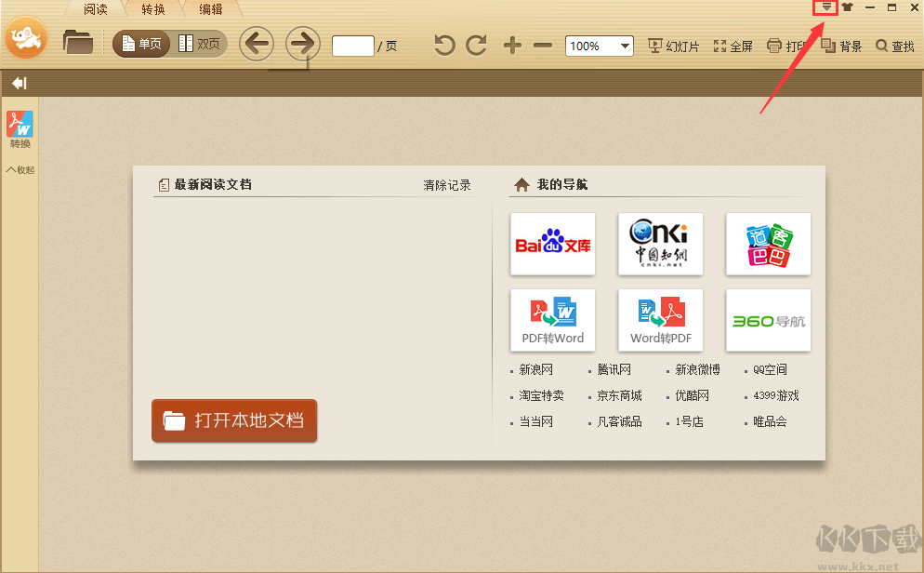Image resolution: width=924 pixels, height=573 pixels.
Task: Toggle single page (单页) view
Action: [140, 43]
